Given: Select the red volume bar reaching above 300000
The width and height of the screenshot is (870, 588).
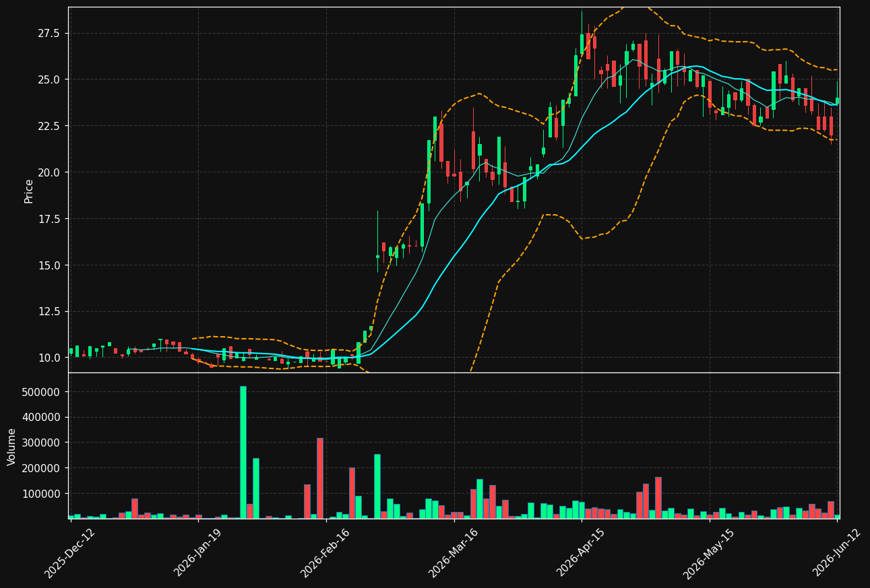Looking at the screenshot, I should pos(320,478).
